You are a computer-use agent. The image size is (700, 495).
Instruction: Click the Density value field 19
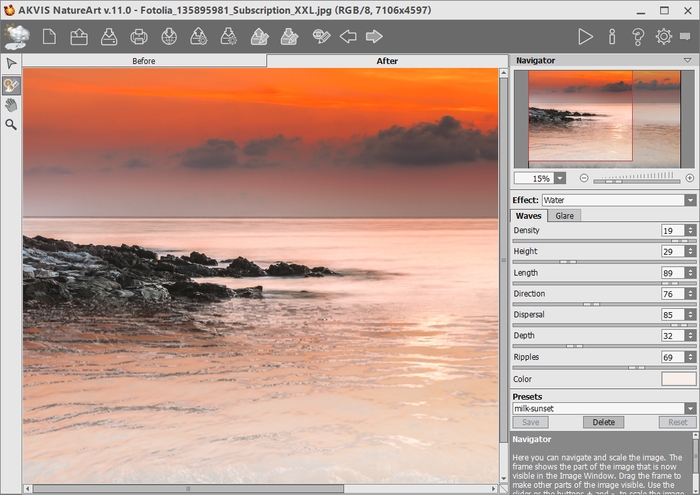pos(673,230)
